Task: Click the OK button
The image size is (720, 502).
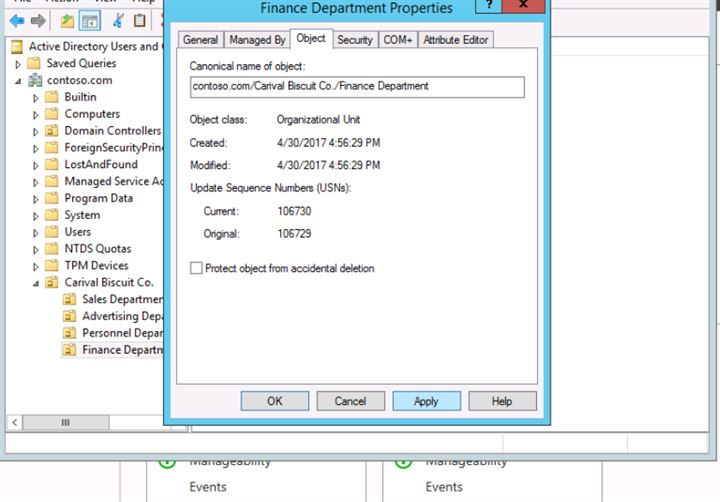Action: pyautogui.click(x=275, y=401)
